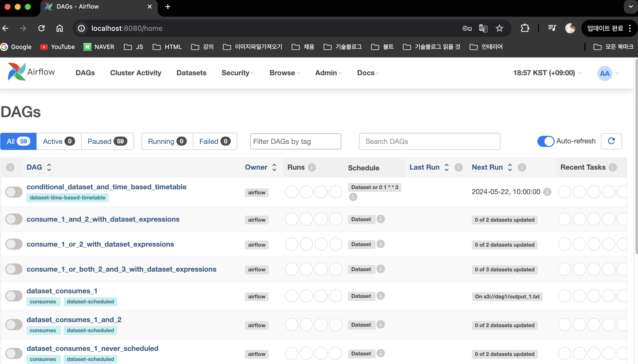
Task: Click the Search DAGs input field
Action: pyautogui.click(x=429, y=141)
